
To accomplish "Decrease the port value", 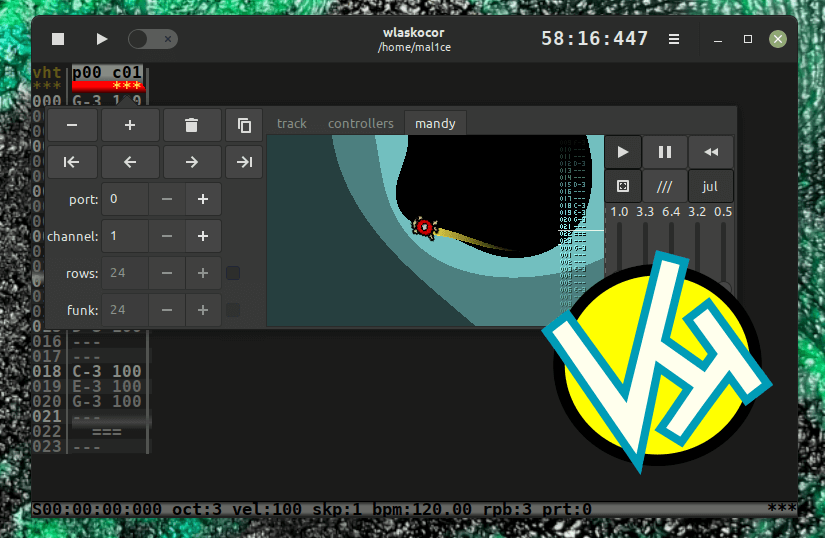I will 167,199.
